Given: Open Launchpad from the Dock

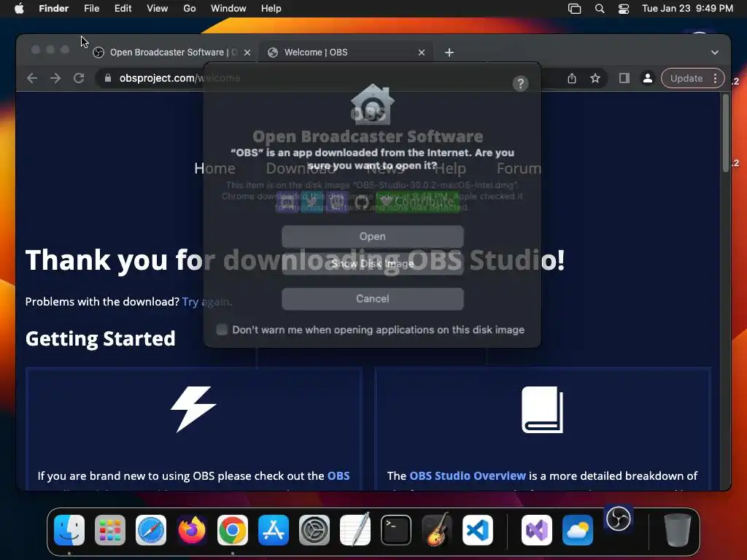Looking at the screenshot, I should (110, 530).
